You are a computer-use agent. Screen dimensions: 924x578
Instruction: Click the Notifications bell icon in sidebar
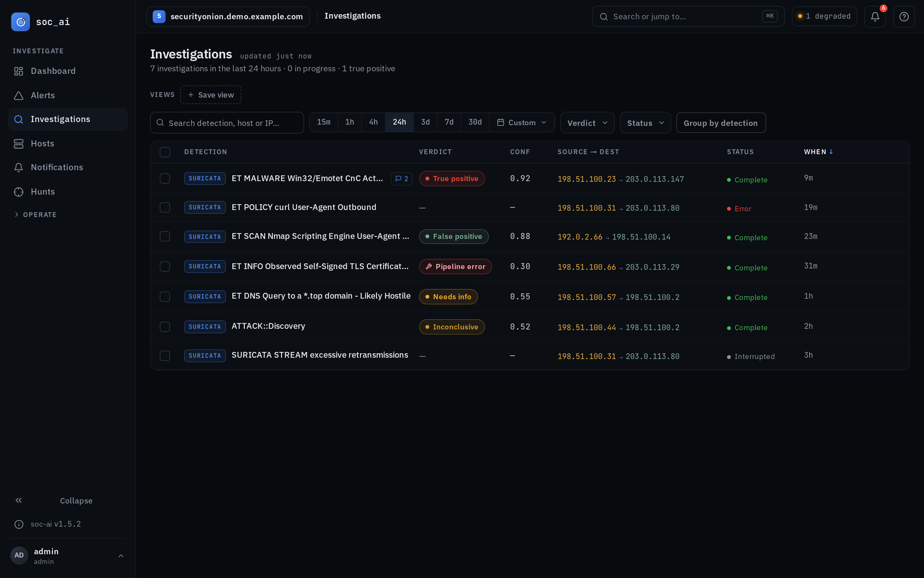point(19,167)
